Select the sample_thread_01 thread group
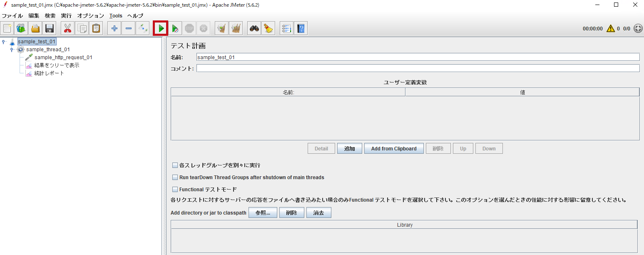644x255 pixels. point(48,50)
